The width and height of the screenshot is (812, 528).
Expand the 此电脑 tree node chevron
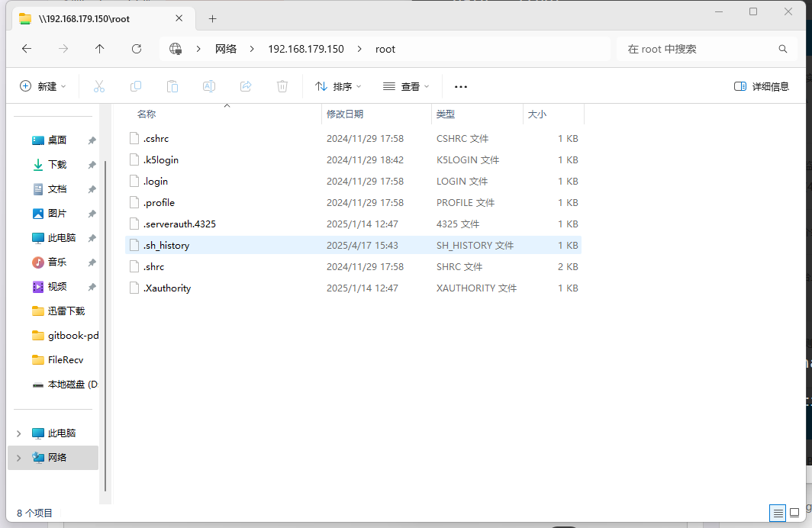[18, 433]
